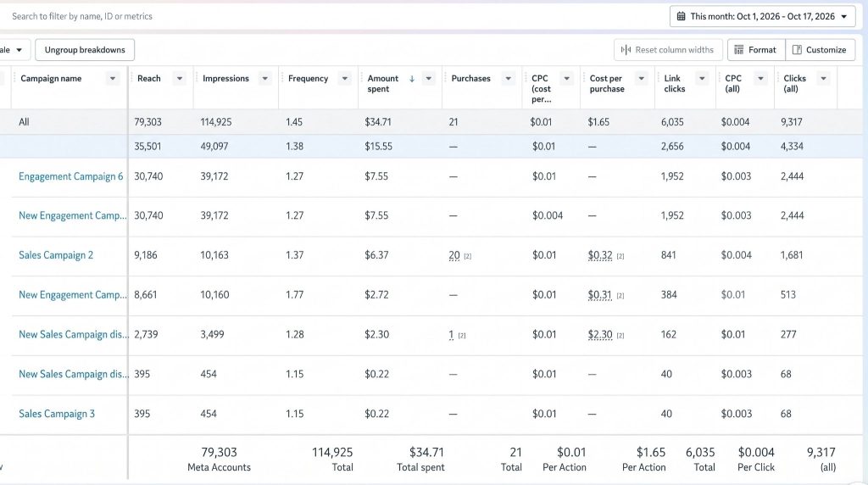This screenshot has height=485, width=868.
Task: Open the date range dropdown arrow
Action: click(x=844, y=17)
